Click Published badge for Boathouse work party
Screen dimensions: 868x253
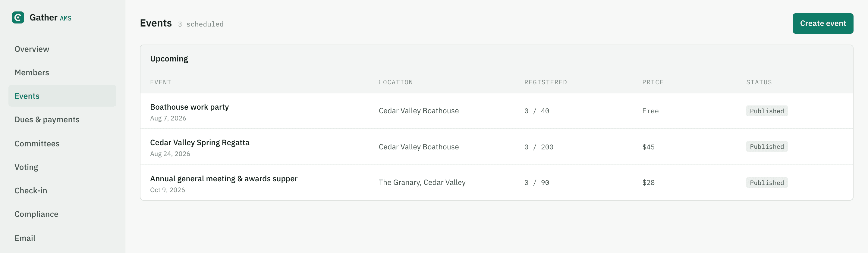(x=766, y=111)
